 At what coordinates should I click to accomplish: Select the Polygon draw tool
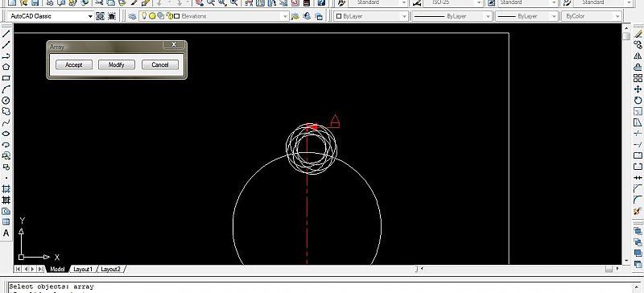point(6,67)
